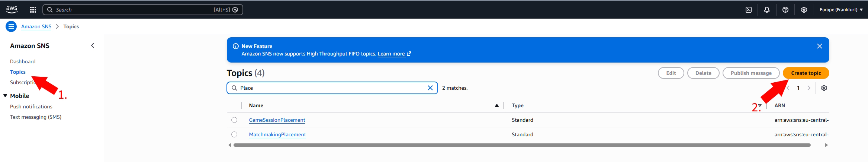Open the Europe (Frankfurt) region dropdown
Screen dimensions: 868x162
841,10
